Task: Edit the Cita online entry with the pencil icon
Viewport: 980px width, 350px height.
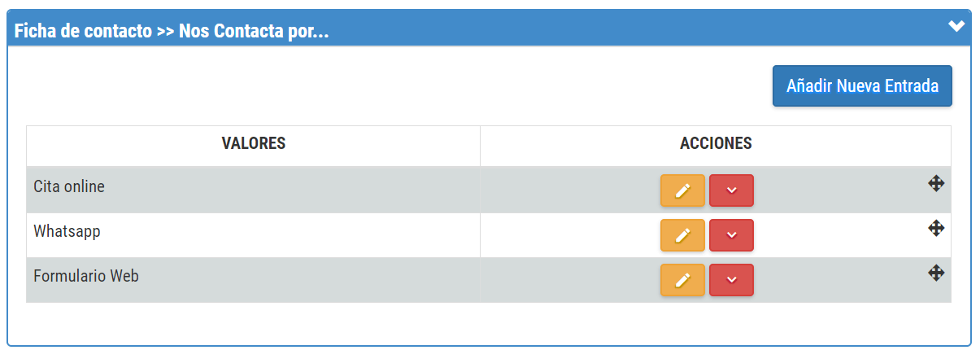Action: tap(682, 190)
